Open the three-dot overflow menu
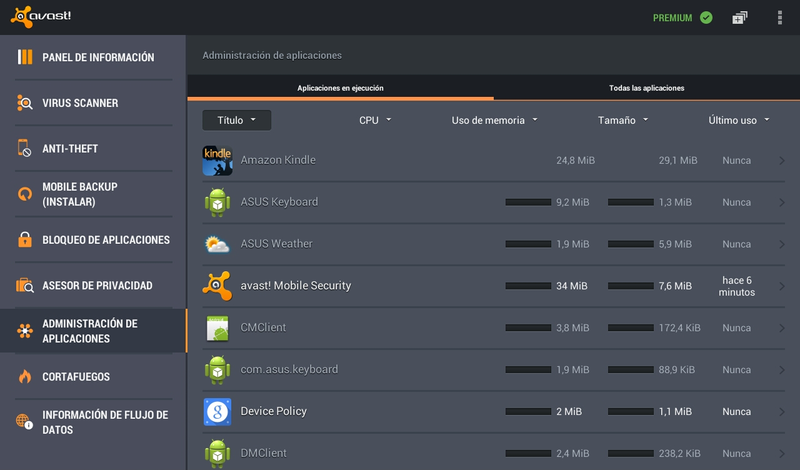This screenshot has width=800, height=470. pos(780,18)
